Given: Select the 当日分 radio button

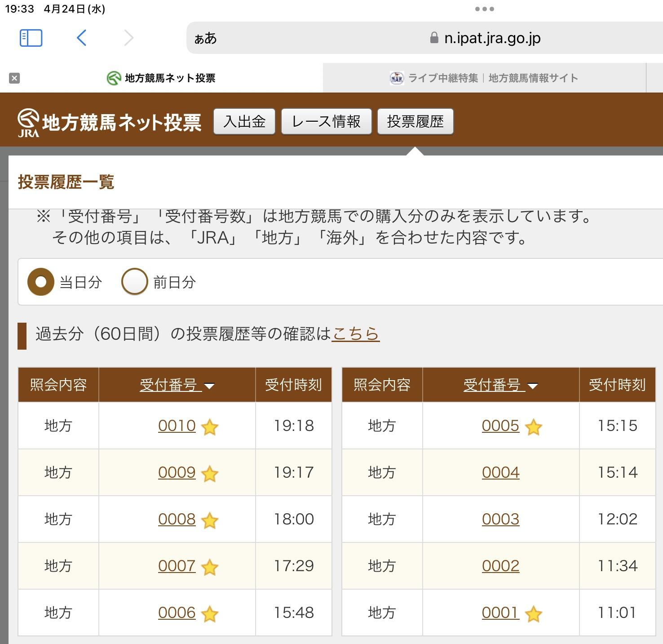Looking at the screenshot, I should 41,282.
